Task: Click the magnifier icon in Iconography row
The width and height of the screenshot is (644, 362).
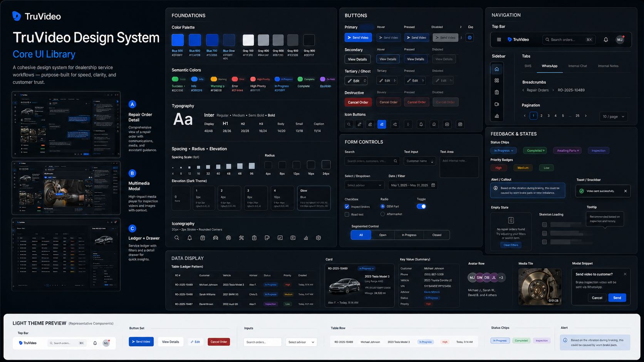Action: point(177,238)
